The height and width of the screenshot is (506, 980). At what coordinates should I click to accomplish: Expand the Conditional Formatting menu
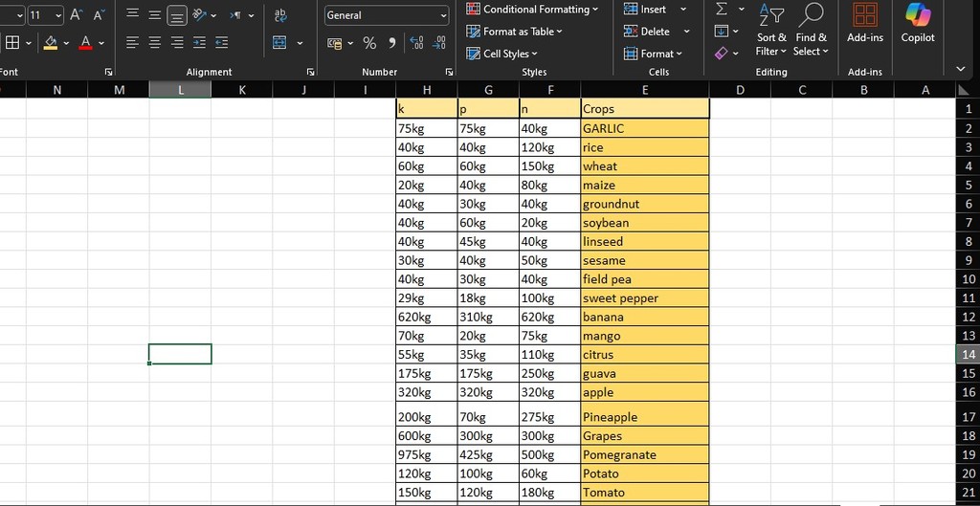click(x=532, y=10)
